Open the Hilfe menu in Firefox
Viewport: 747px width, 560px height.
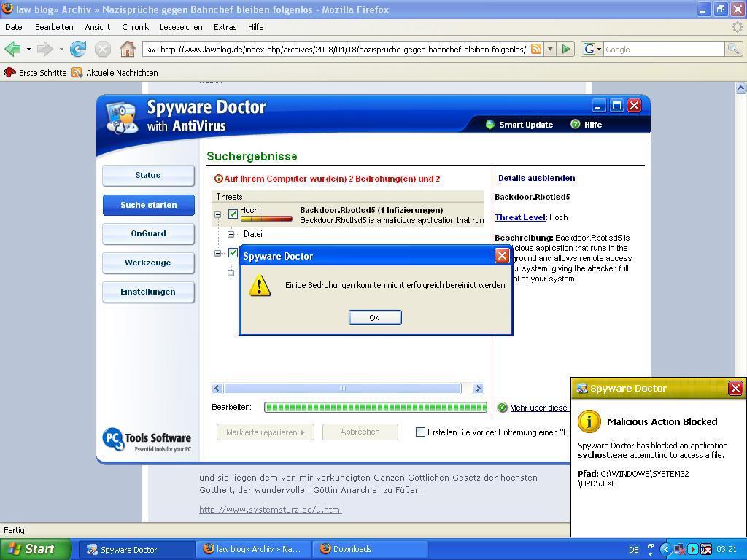256,27
